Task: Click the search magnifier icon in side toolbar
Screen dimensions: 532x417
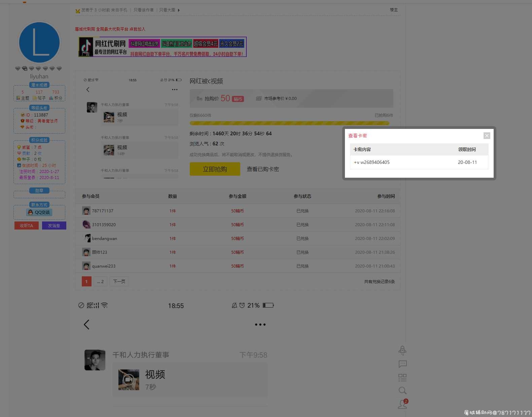Action: click(x=402, y=390)
